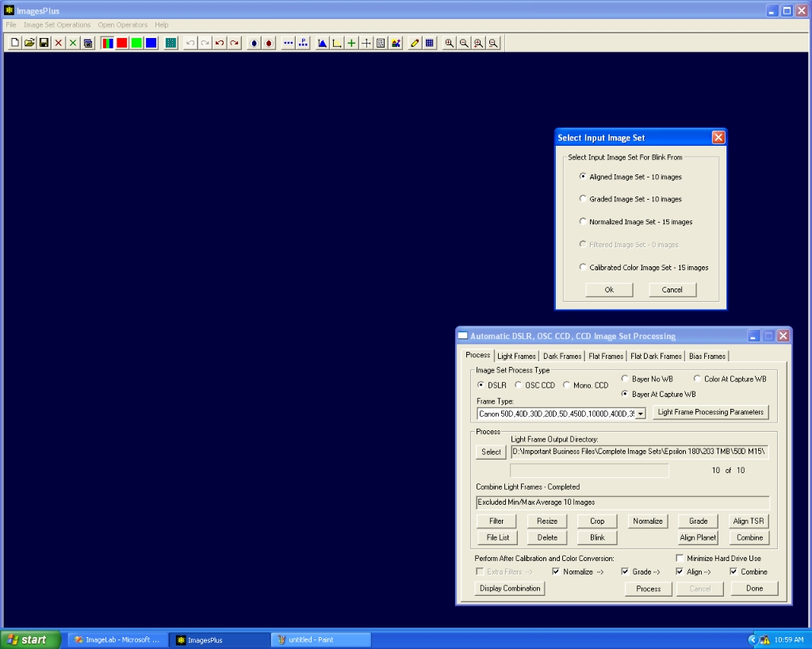Show the blue channel only
This screenshot has width=812, height=649.
pos(151,43)
